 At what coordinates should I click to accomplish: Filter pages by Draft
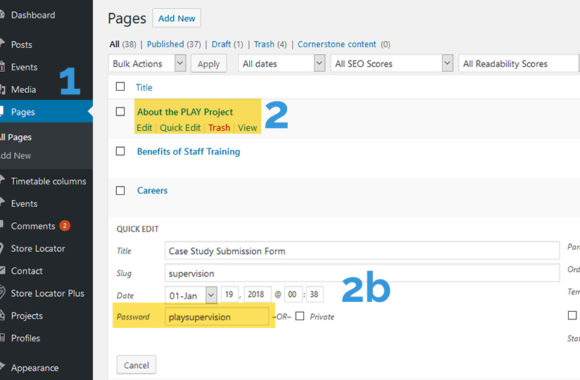click(x=221, y=44)
